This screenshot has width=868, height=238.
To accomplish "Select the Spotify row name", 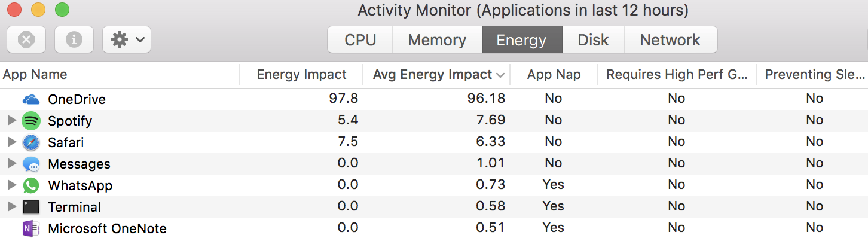I will pyautogui.click(x=70, y=121).
